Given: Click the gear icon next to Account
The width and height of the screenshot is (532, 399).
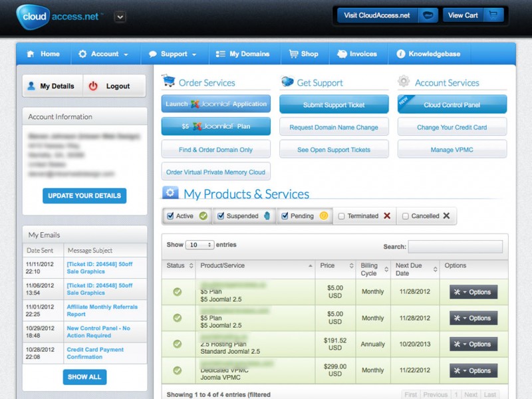Looking at the screenshot, I should click(x=82, y=54).
